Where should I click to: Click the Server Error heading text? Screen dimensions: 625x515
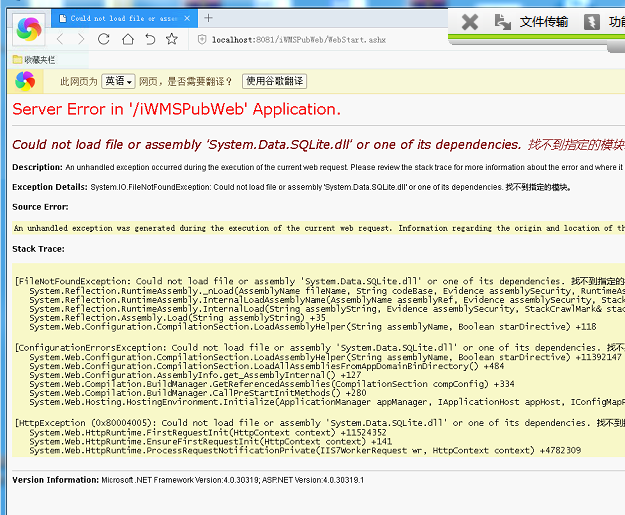point(176,109)
